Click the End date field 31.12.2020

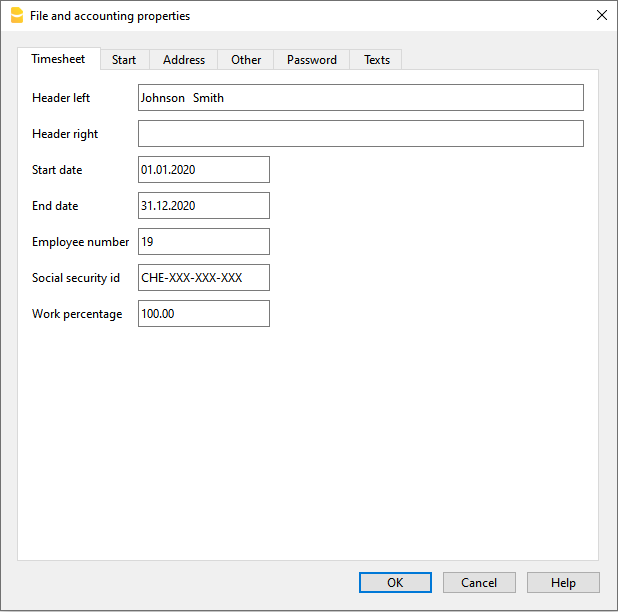click(x=204, y=205)
